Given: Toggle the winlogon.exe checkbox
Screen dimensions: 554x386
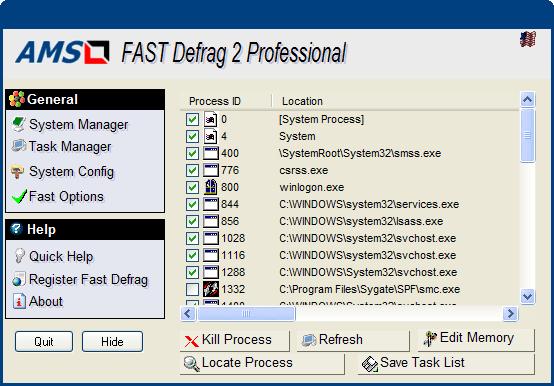Looking at the screenshot, I should pyautogui.click(x=192, y=187).
